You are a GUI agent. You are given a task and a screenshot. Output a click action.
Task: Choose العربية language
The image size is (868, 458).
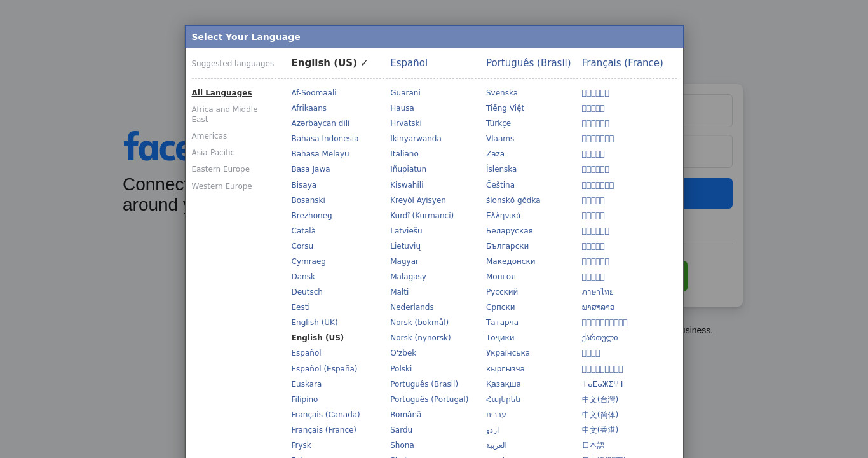pyautogui.click(x=496, y=445)
